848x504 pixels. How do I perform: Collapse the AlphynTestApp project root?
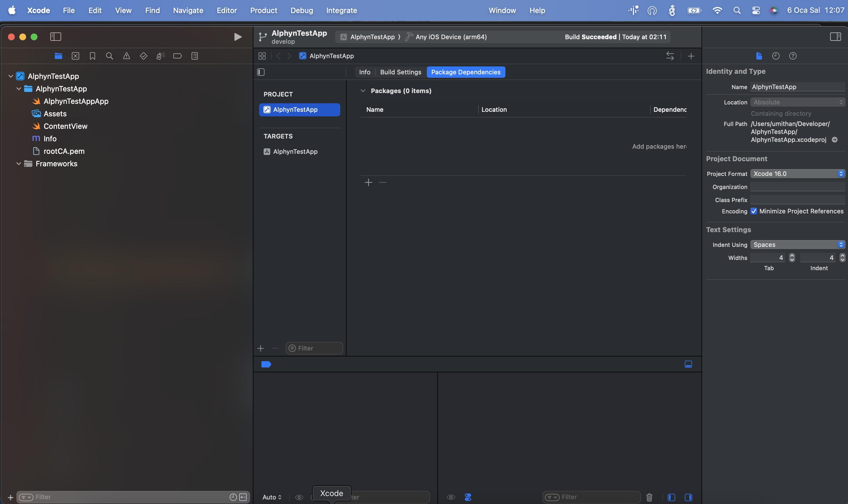click(11, 76)
